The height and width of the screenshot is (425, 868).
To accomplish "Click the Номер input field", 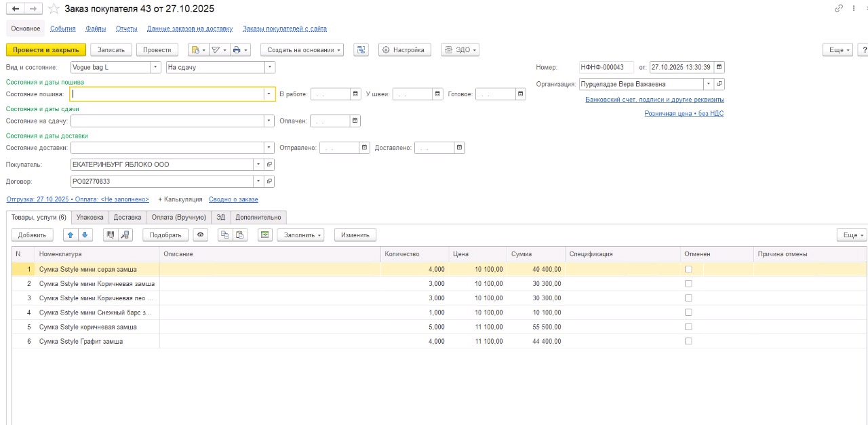I will 606,67.
